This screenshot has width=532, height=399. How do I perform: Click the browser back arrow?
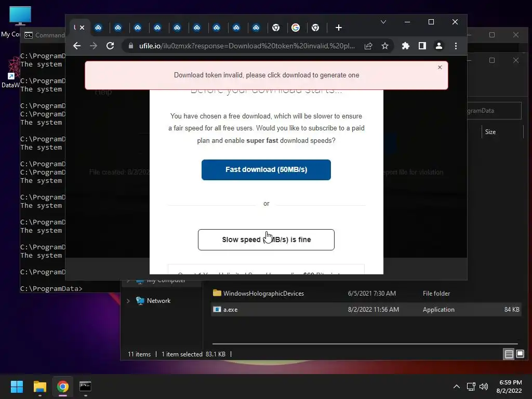[x=77, y=46]
